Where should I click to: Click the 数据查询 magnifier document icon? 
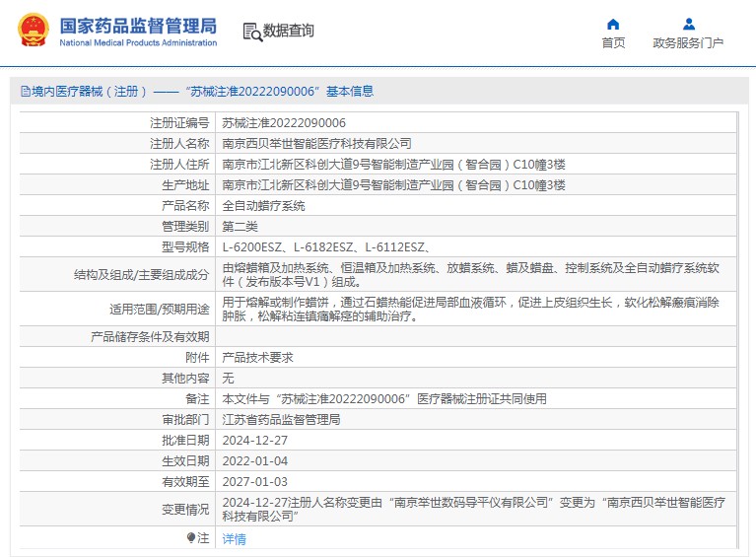coord(252,32)
